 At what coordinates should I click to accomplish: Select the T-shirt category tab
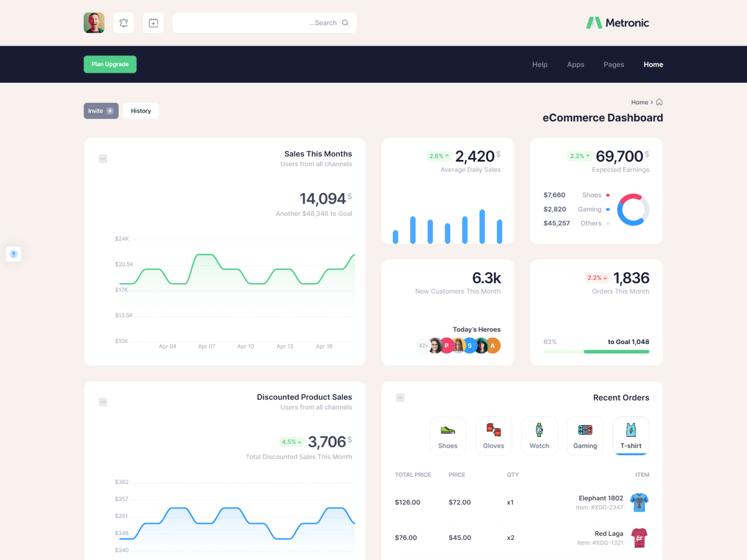tap(631, 436)
